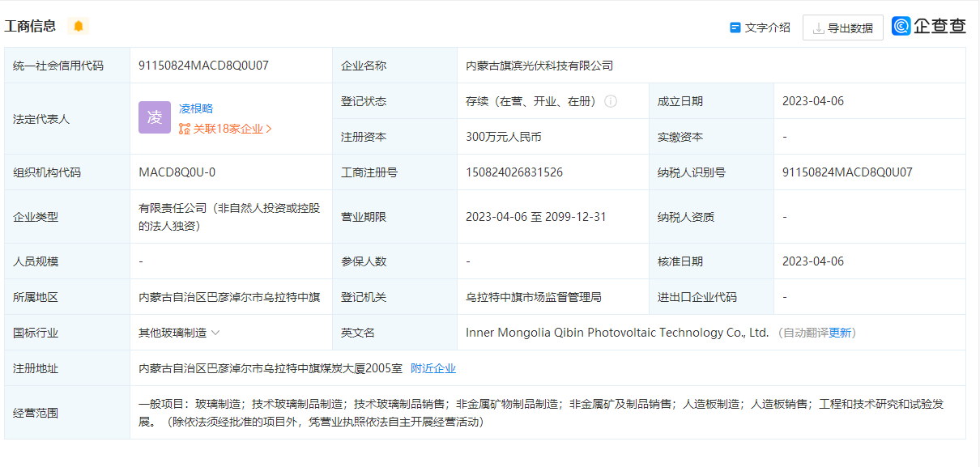Click the 更新 update translation link
This screenshot has width=980, height=467.
(x=840, y=333)
